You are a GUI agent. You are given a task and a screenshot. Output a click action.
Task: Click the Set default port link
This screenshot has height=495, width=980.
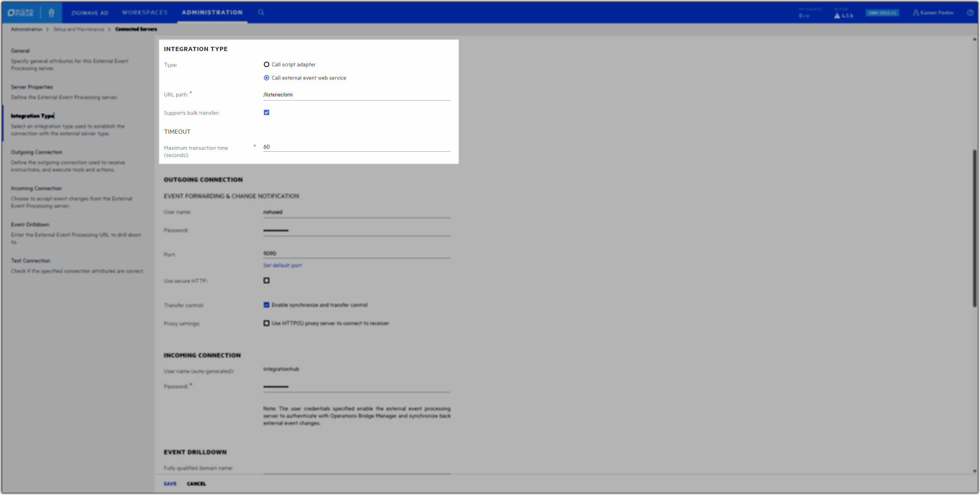[x=282, y=265]
